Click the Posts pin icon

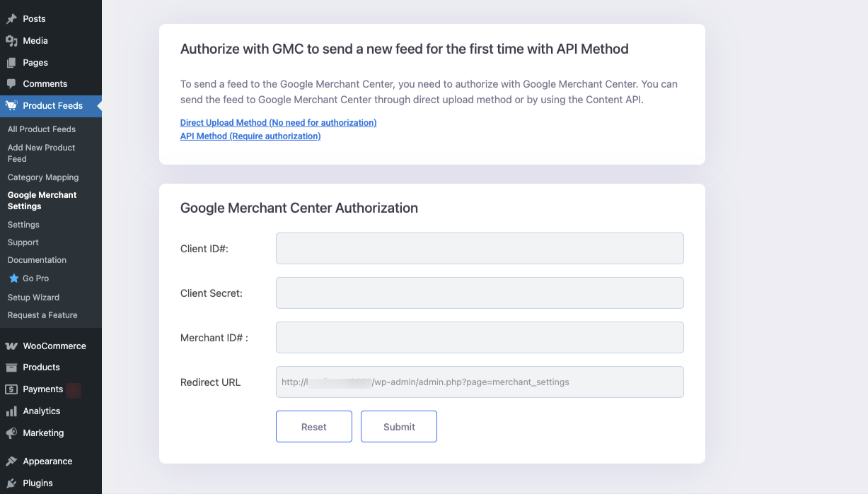(x=11, y=19)
